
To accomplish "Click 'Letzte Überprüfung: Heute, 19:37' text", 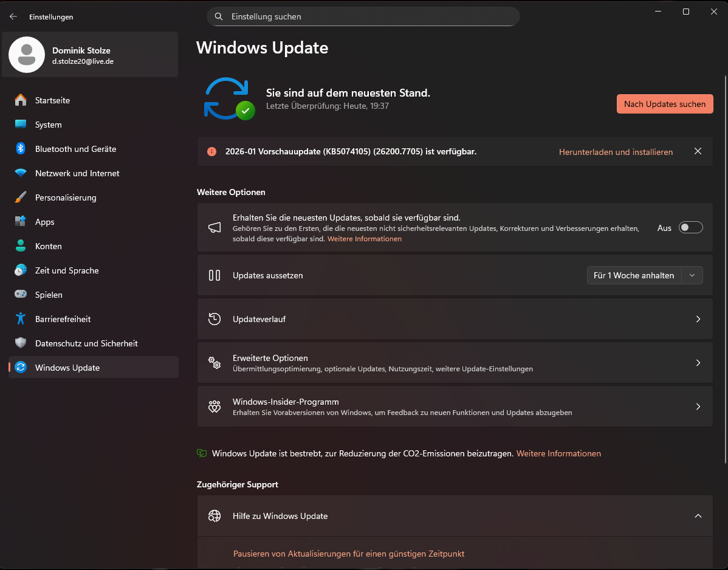I will 328,106.
